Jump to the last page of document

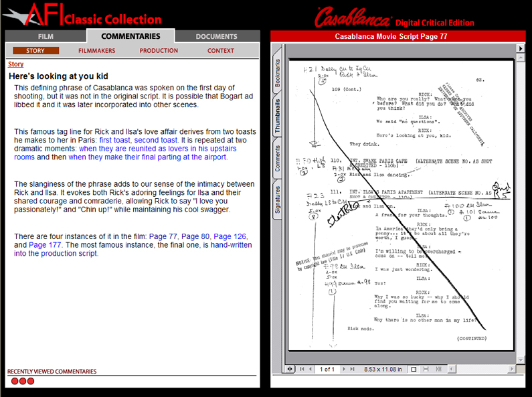pos(352,369)
